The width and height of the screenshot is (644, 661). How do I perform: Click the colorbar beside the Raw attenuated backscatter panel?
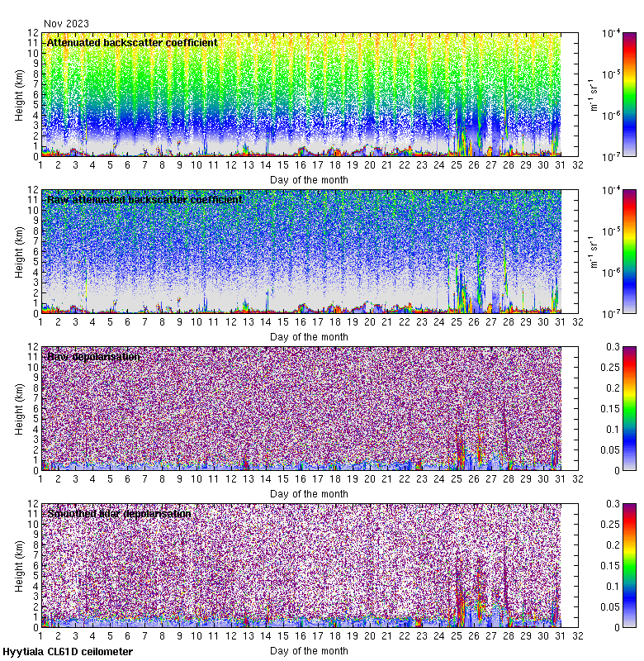click(x=629, y=251)
